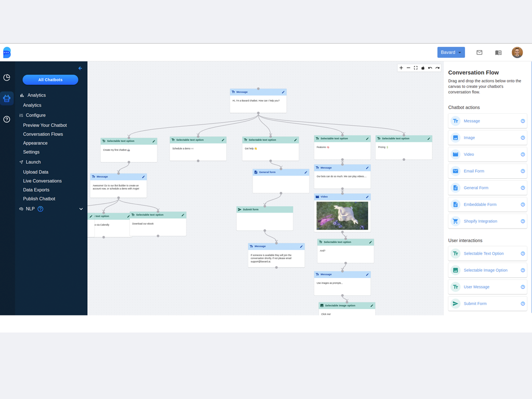This screenshot has height=399, width=532.
Task: Click the fit-to-screen icon on canvas toolbar
Action: point(416,68)
